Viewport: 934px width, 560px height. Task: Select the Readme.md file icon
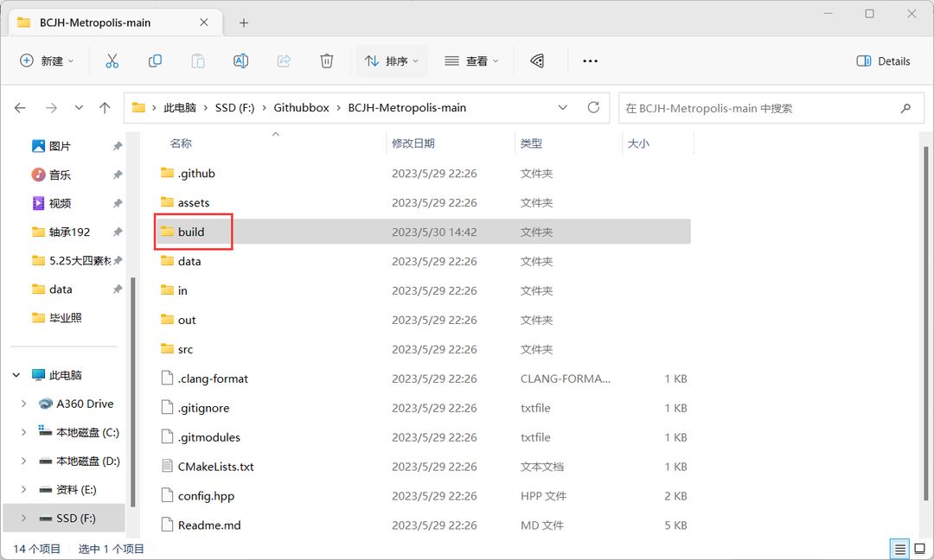[168, 525]
